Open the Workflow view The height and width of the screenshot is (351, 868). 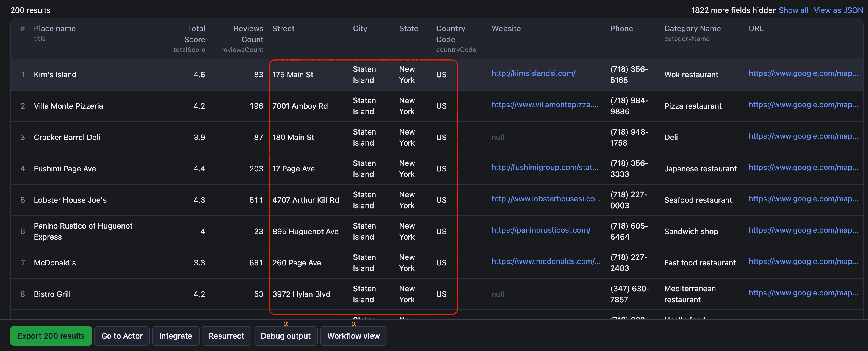point(353,336)
